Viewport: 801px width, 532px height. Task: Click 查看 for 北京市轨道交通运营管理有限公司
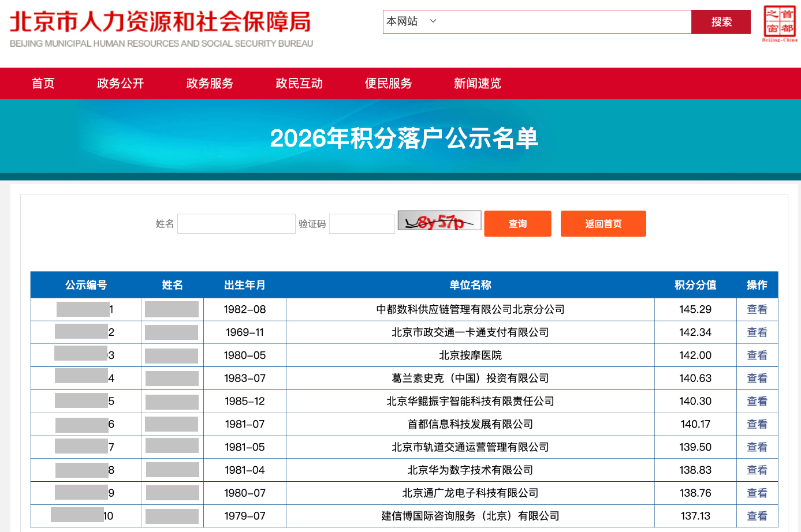(757, 447)
